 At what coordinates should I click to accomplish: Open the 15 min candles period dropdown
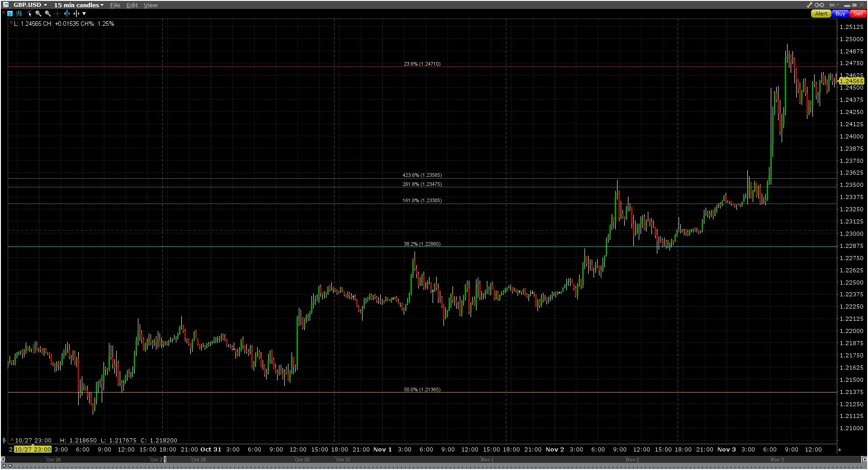[79, 5]
